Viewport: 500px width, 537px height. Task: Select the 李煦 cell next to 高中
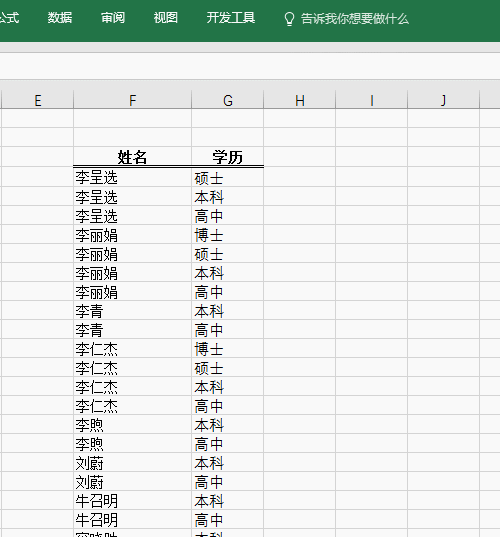point(133,444)
